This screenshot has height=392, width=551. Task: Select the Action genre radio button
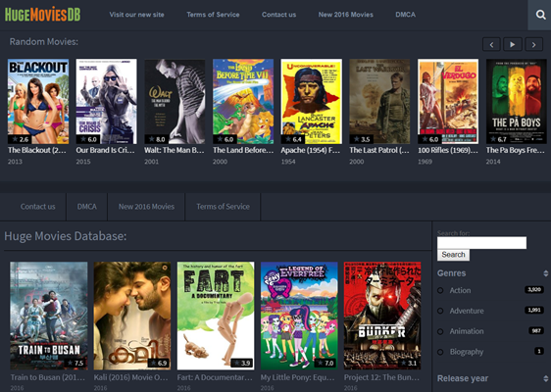440,290
